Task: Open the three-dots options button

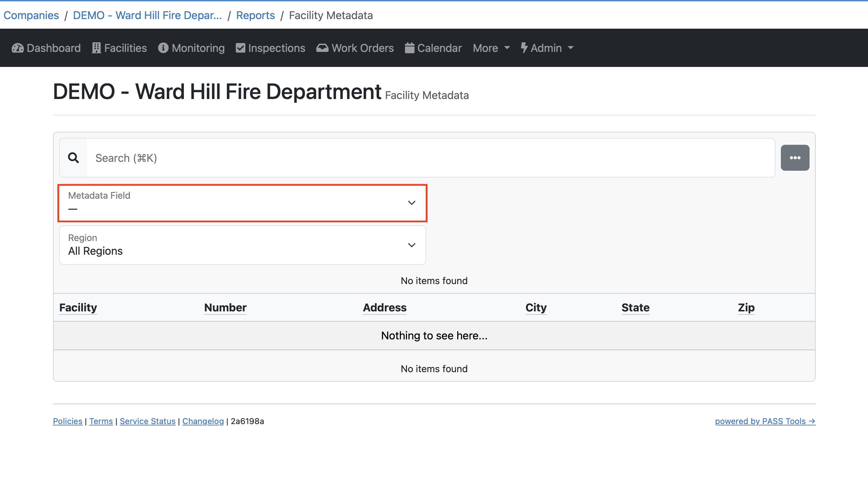Action: click(795, 158)
